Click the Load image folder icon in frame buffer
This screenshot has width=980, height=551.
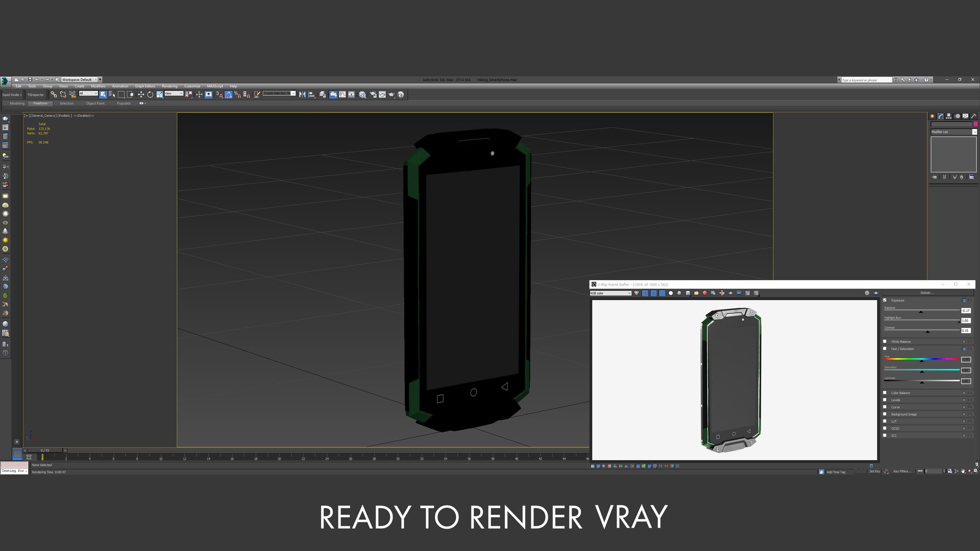(x=696, y=293)
